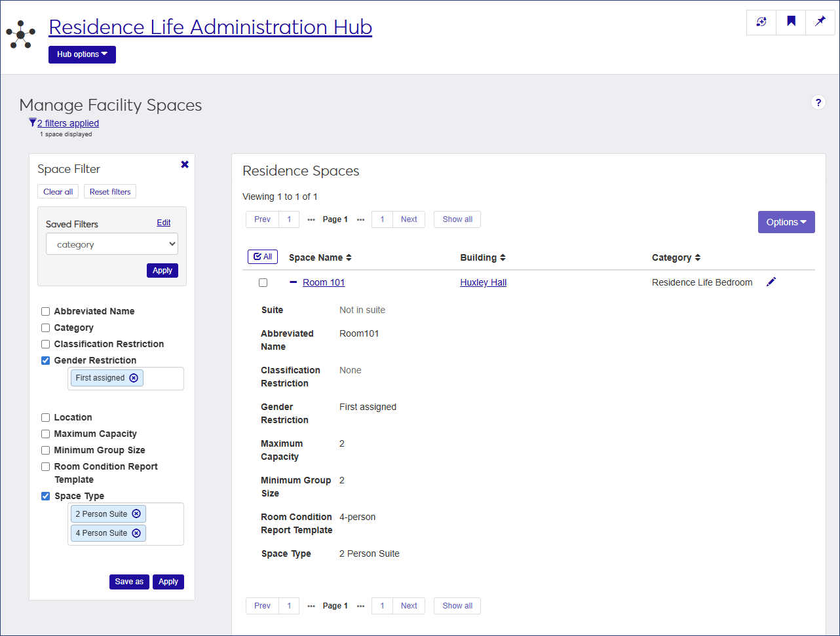Viewport: 840px width, 636px height.
Task: Disable the Gender Restriction checkbox
Action: [45, 360]
